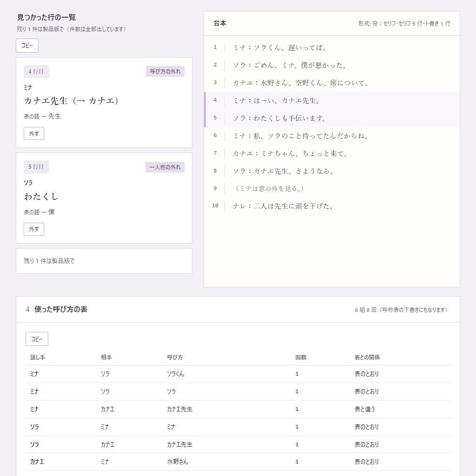Click the 使った呼び方の表 section heading
Screen dimensions: 476x476
[61, 309]
